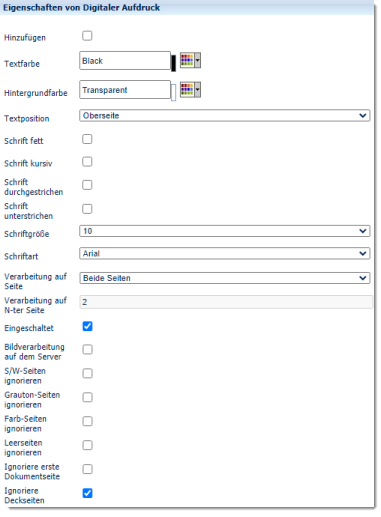Open the Schriftart dropdown showing Arial
Screen dimensions: 381x517
pos(225,253)
